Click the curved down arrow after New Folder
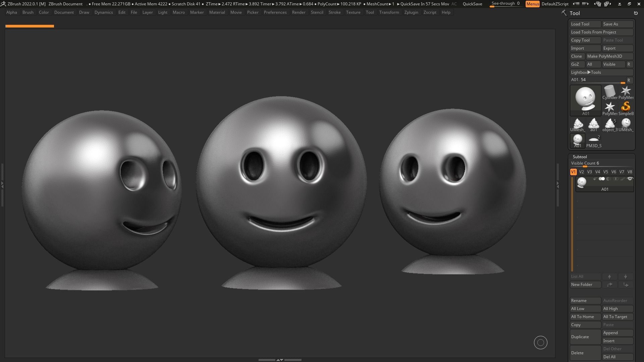This screenshot has width=644, height=362. point(626,285)
